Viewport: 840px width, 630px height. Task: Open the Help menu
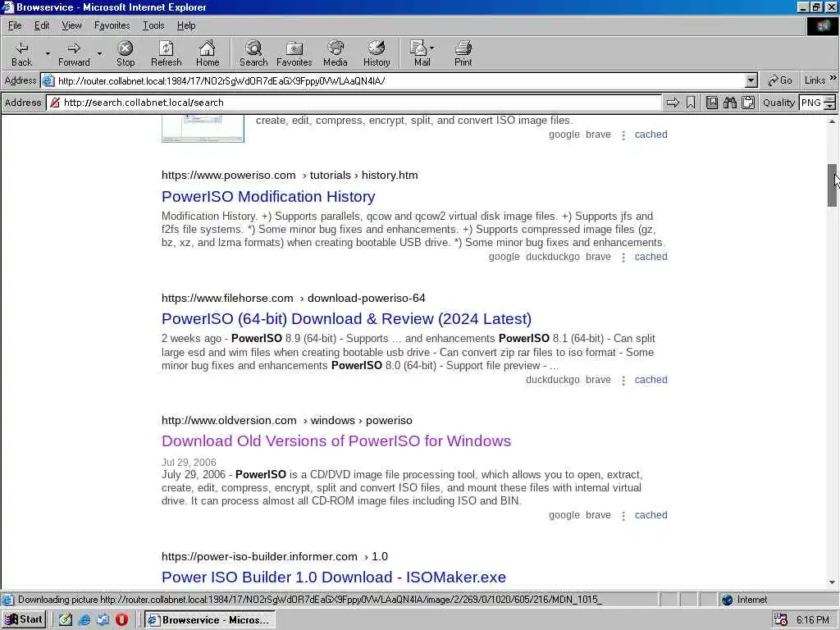click(x=186, y=25)
